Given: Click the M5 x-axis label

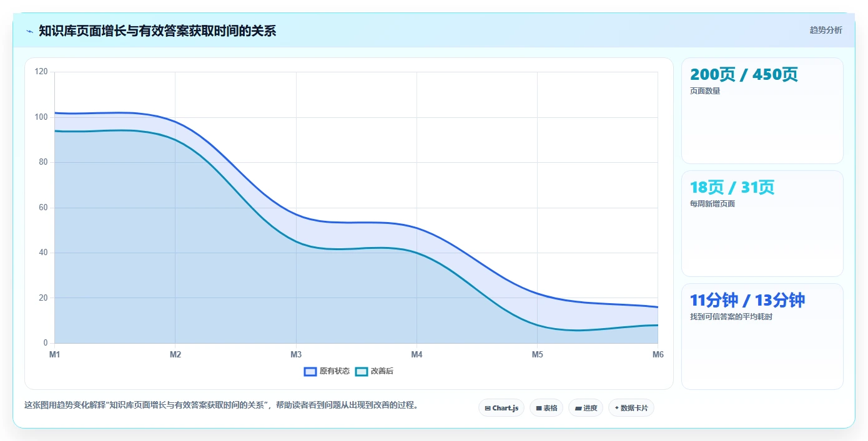Looking at the screenshot, I should (537, 355).
